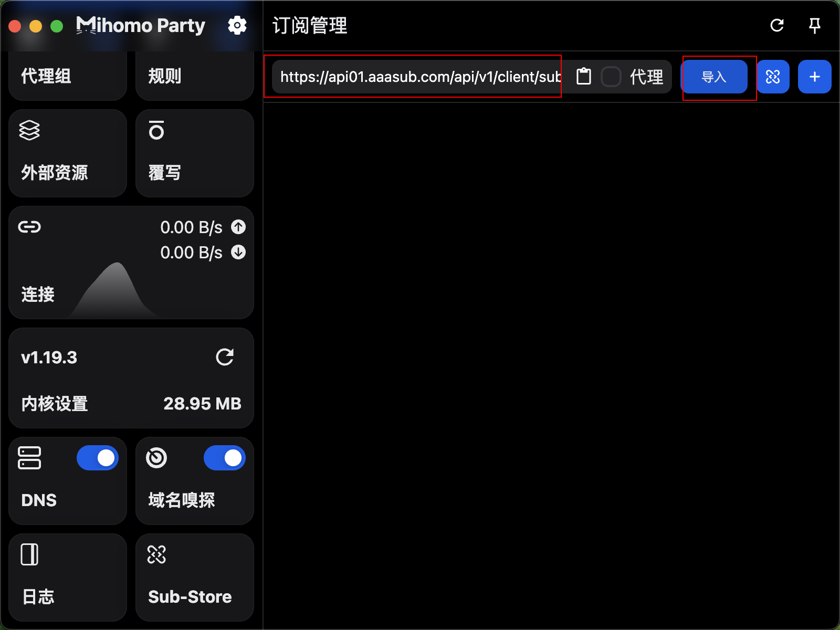
Task: Pin the window with the pushpin icon
Action: [x=815, y=25]
